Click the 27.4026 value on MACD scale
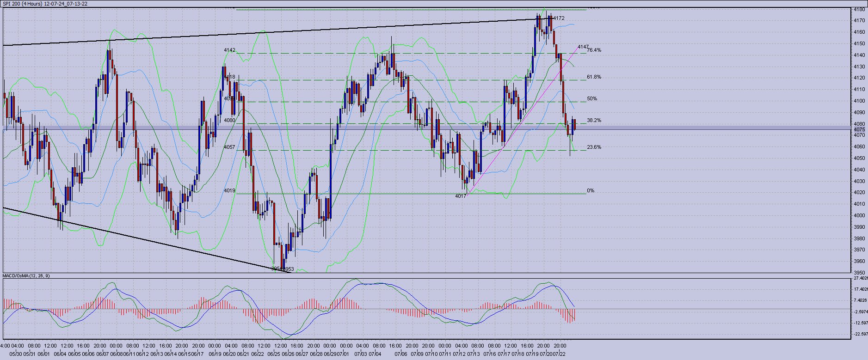 point(861,278)
